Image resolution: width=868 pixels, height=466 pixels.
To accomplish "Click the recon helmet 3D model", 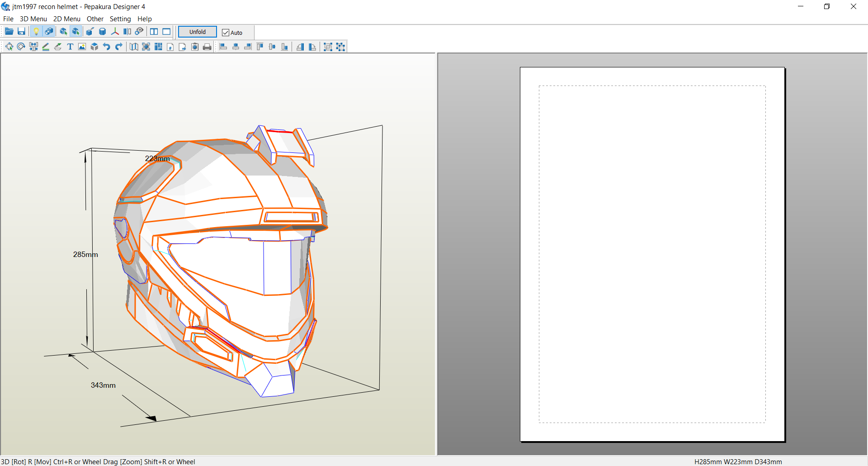I will 221,261.
